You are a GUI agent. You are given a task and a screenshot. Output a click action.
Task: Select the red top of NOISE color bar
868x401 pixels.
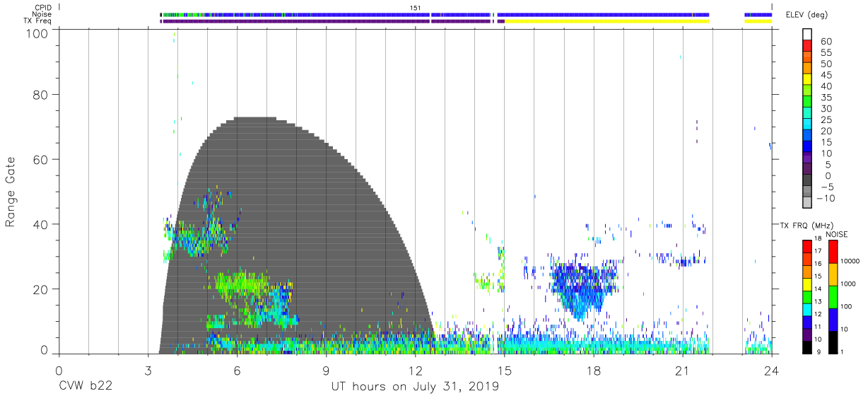[833, 252]
